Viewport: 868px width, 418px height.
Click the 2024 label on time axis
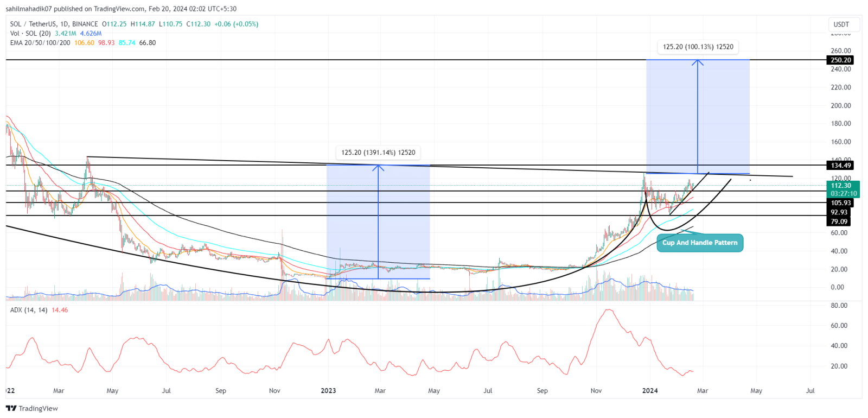[x=649, y=391]
